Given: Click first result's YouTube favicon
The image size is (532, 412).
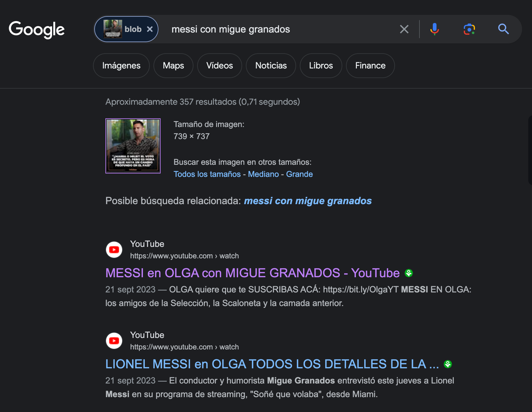Looking at the screenshot, I should pos(114,250).
